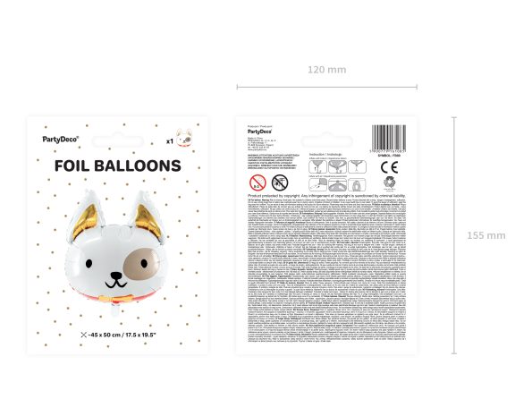Click the PartyDeco logo on the front package

[61, 140]
